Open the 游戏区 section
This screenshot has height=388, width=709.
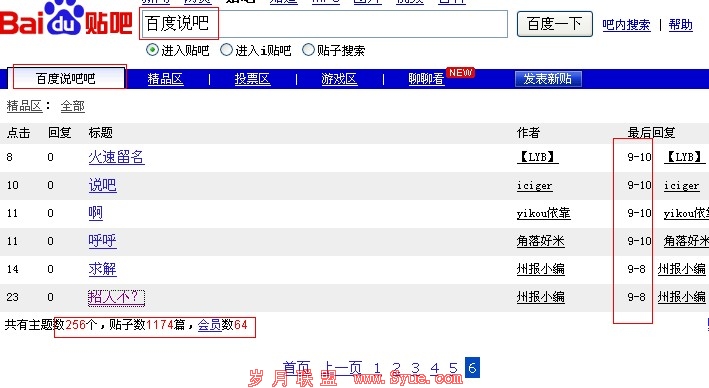pos(339,79)
